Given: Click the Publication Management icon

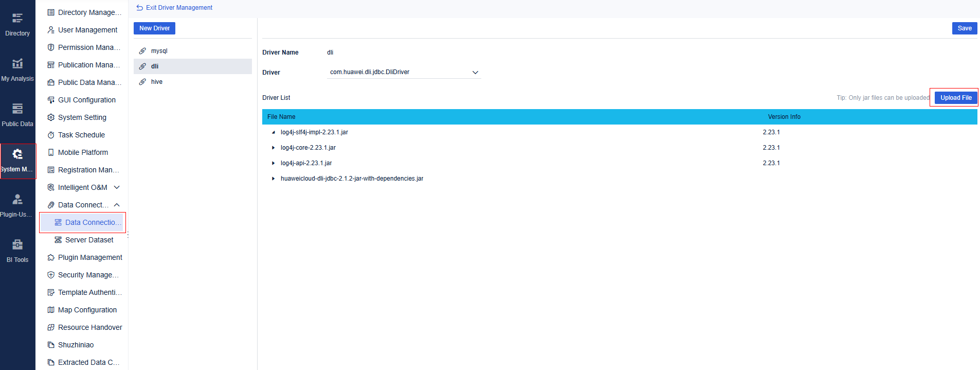Looking at the screenshot, I should (51, 65).
